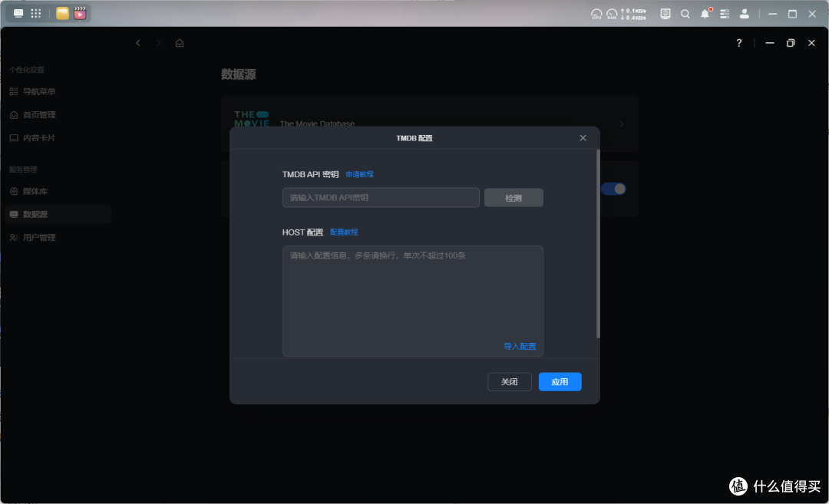The height and width of the screenshot is (504, 829).
Task: Select 数据源 in the sidebar
Action: point(58,215)
